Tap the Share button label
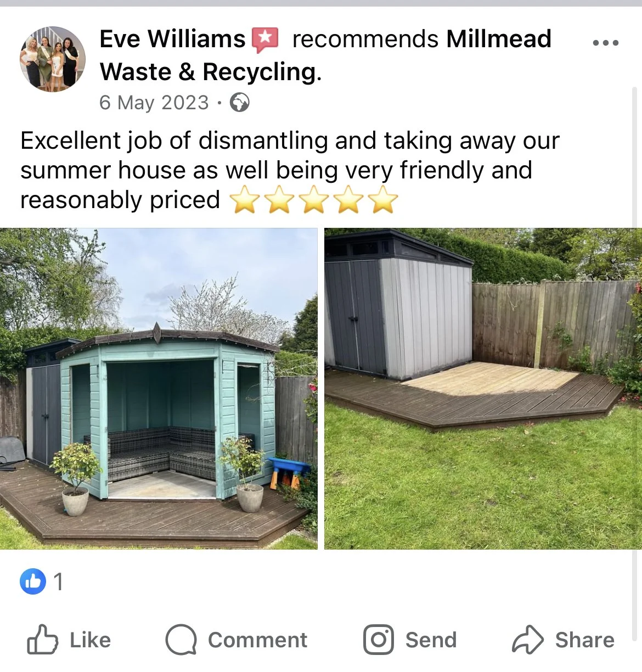The height and width of the screenshot is (672, 642). (x=584, y=640)
